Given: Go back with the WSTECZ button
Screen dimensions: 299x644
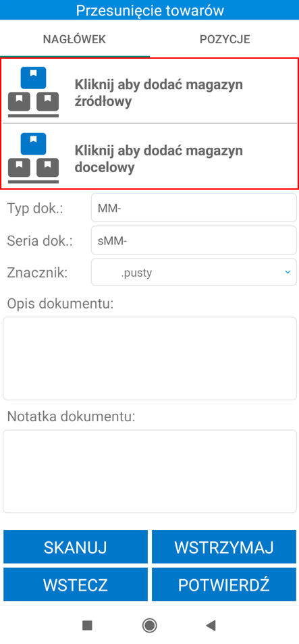Looking at the screenshot, I should click(x=76, y=585).
